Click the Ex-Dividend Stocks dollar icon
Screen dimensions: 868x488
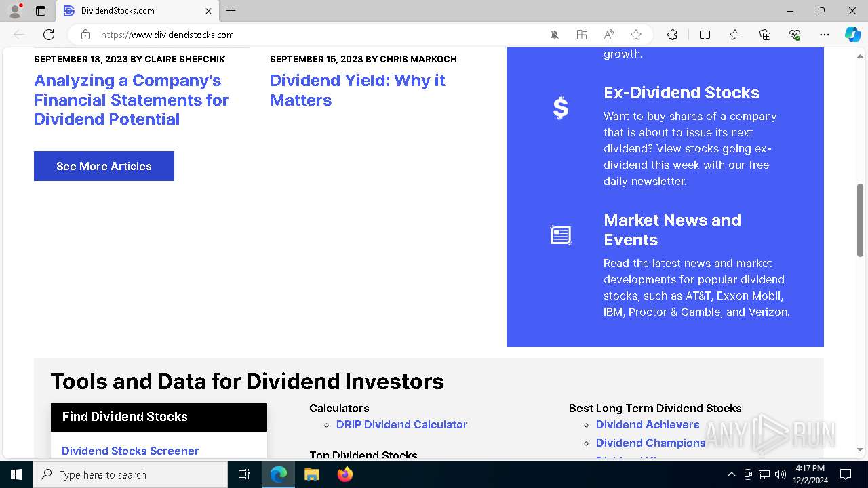point(561,108)
